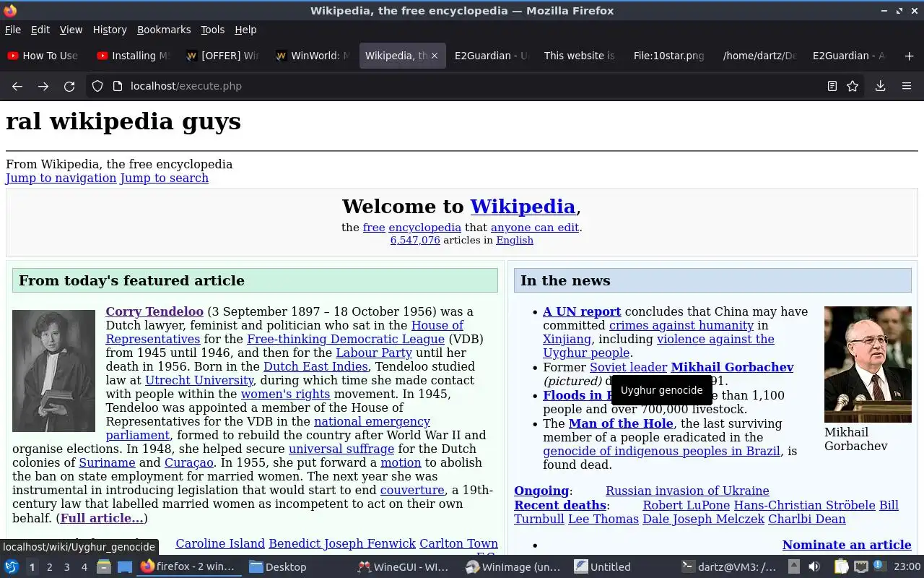The image size is (924, 578).
Task: Switch to the '/home/dartz/De' tab
Action: tap(760, 56)
